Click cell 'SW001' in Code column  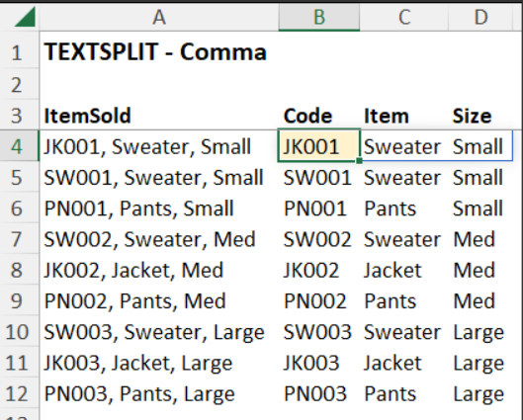[x=319, y=177]
